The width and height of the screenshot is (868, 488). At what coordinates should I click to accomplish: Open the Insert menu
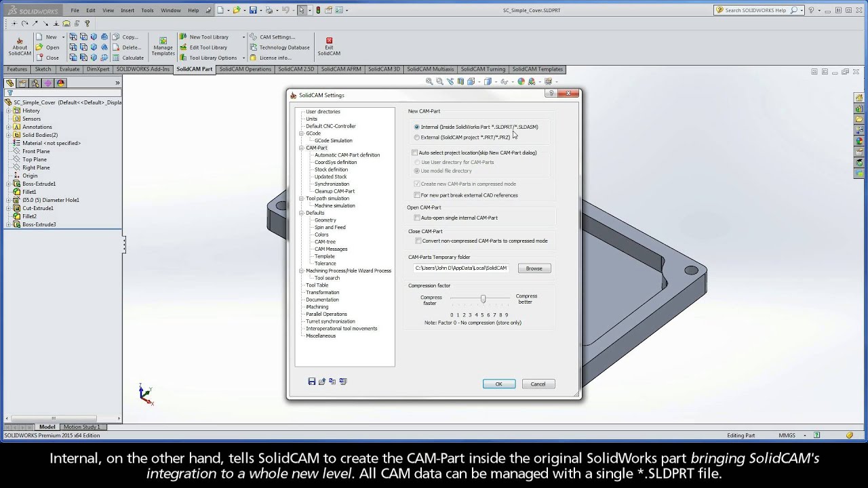tap(127, 10)
